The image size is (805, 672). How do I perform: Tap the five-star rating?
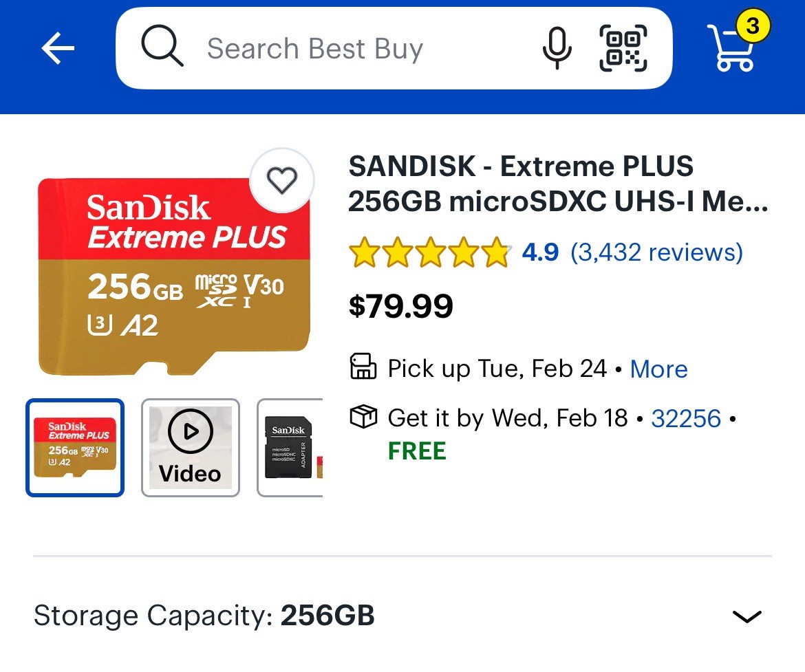429,253
